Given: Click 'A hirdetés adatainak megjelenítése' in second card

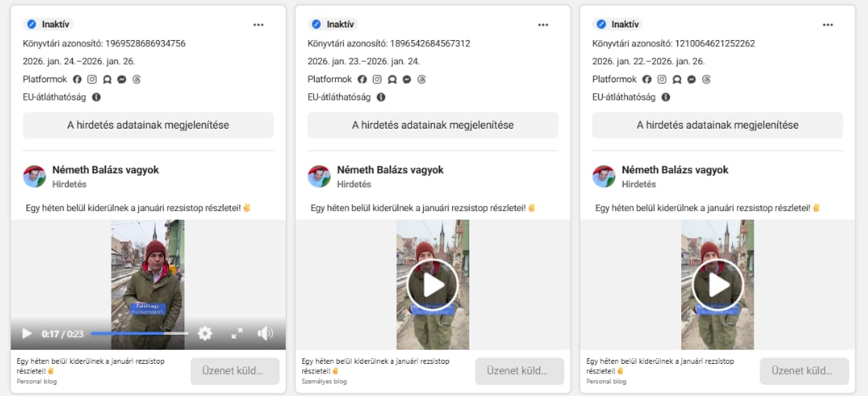Looking at the screenshot, I should click(432, 125).
